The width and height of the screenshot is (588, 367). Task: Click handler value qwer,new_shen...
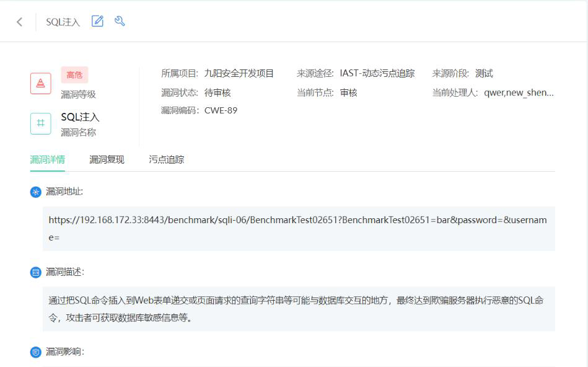(519, 93)
